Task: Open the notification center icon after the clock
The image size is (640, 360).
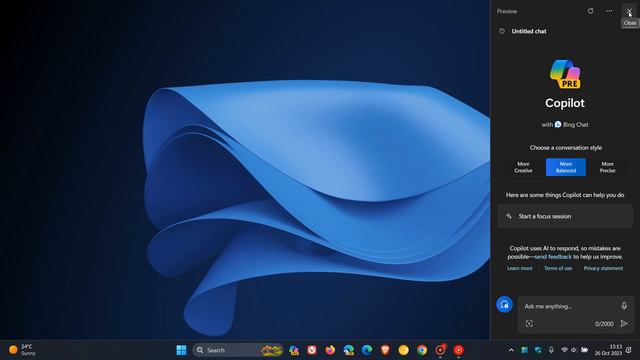Action: click(629, 350)
